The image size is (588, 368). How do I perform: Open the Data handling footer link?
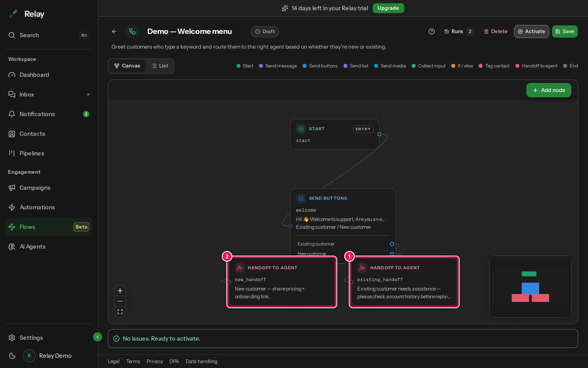click(202, 361)
